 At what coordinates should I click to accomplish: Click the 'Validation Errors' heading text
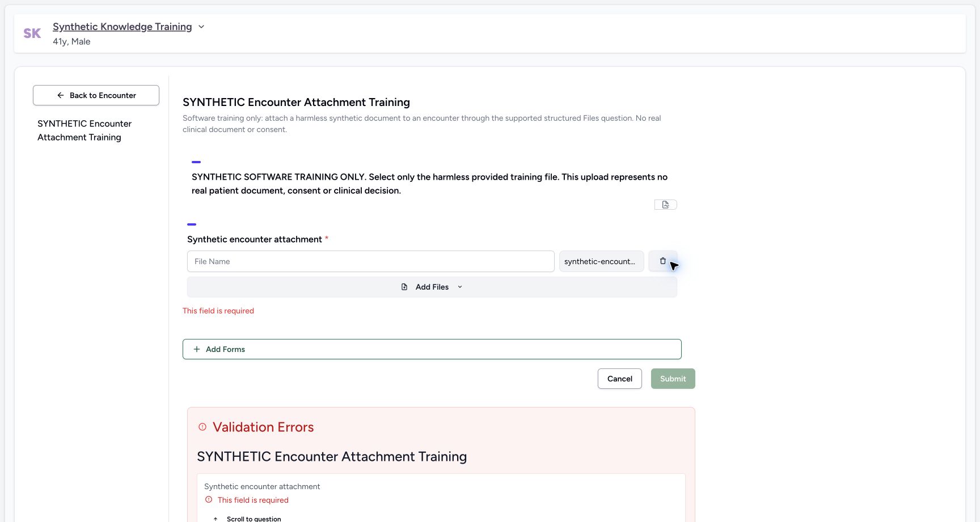coord(263,427)
